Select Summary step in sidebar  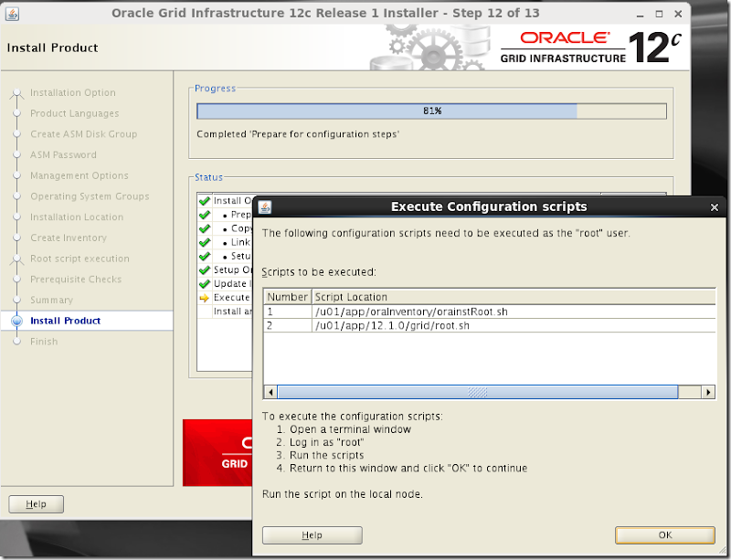click(52, 300)
